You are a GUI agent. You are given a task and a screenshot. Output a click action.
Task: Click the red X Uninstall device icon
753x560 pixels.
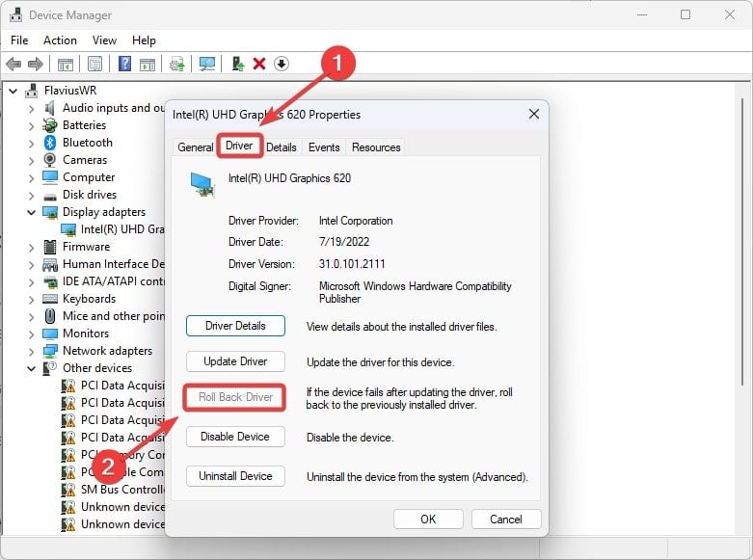(x=259, y=64)
